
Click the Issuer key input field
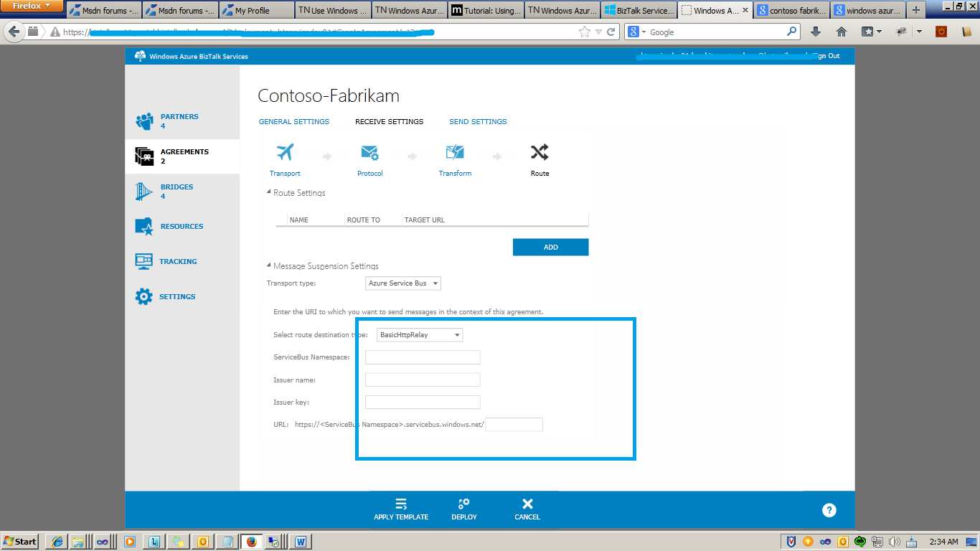pos(423,402)
